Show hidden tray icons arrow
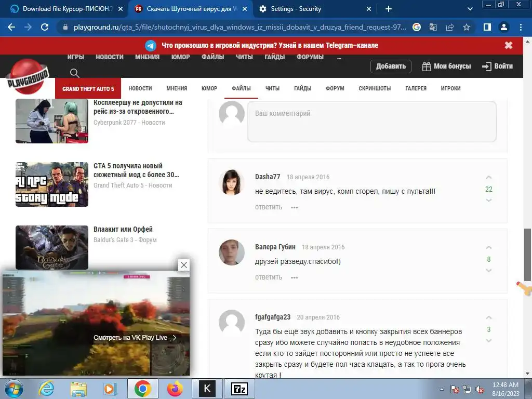Screen dimensions: 532x399 (x=442, y=389)
